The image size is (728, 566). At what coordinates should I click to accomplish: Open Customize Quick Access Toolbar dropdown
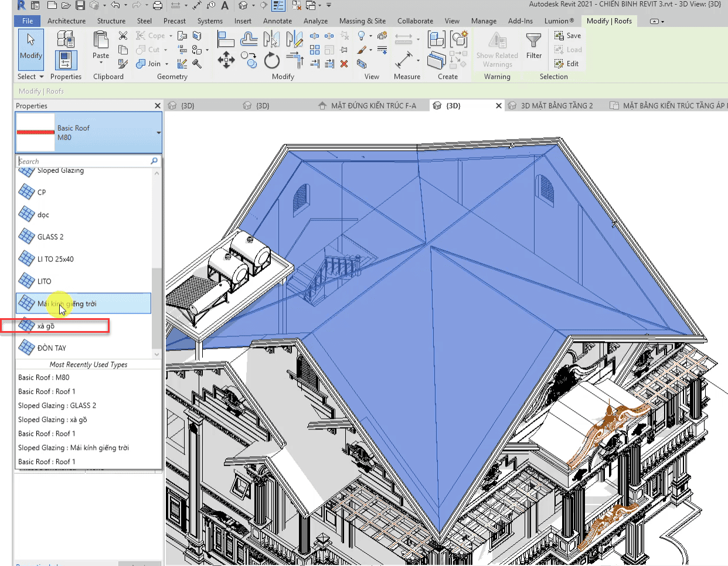[329, 5]
